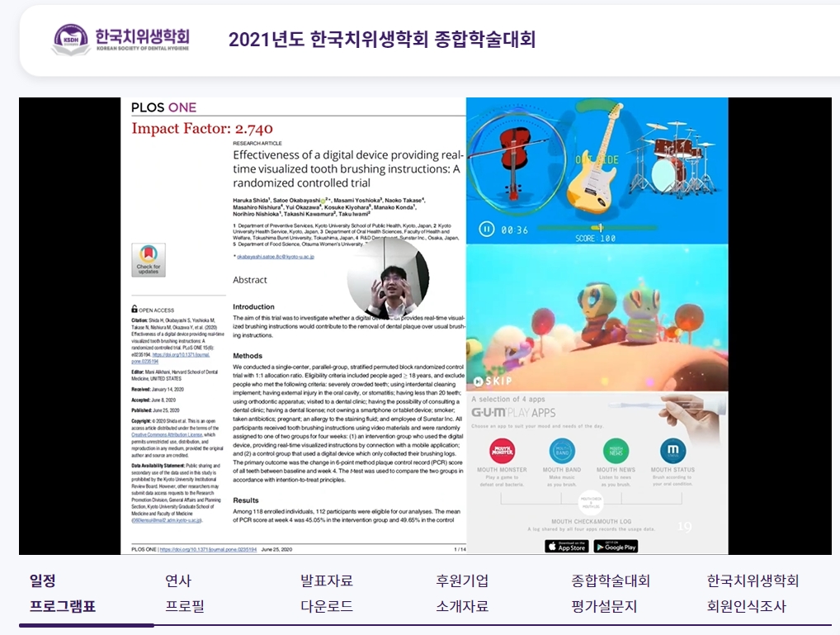Pause the music game with pause icon

488,229
